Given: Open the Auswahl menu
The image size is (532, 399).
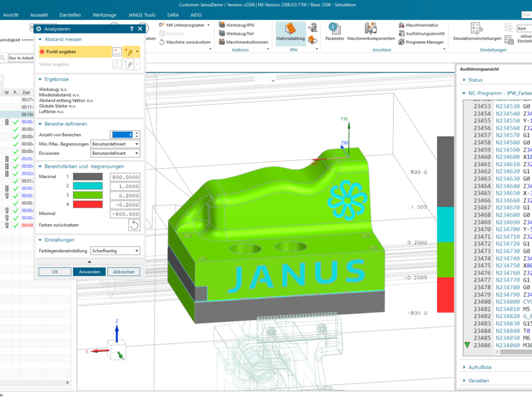Looking at the screenshot, I should (x=39, y=15).
